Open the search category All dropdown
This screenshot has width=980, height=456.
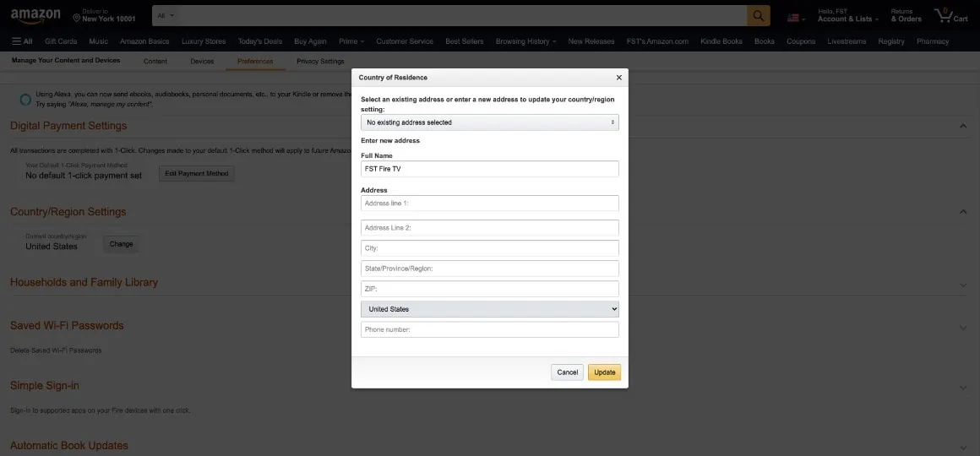[166, 15]
